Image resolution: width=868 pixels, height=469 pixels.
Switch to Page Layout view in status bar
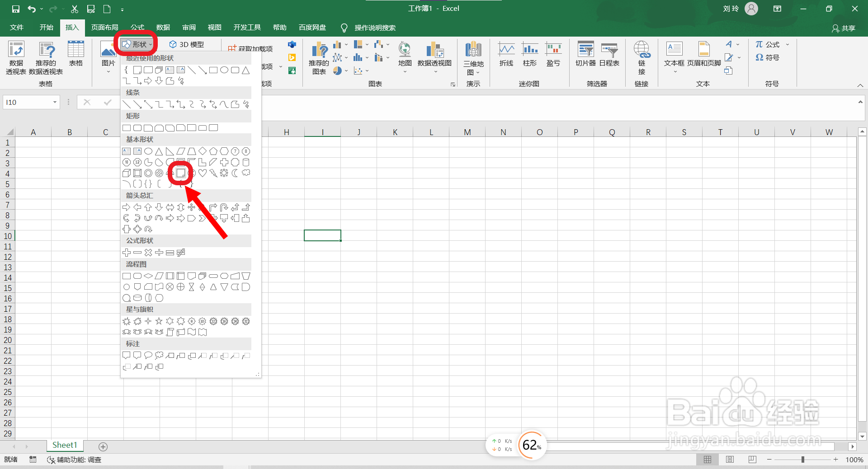click(730, 460)
